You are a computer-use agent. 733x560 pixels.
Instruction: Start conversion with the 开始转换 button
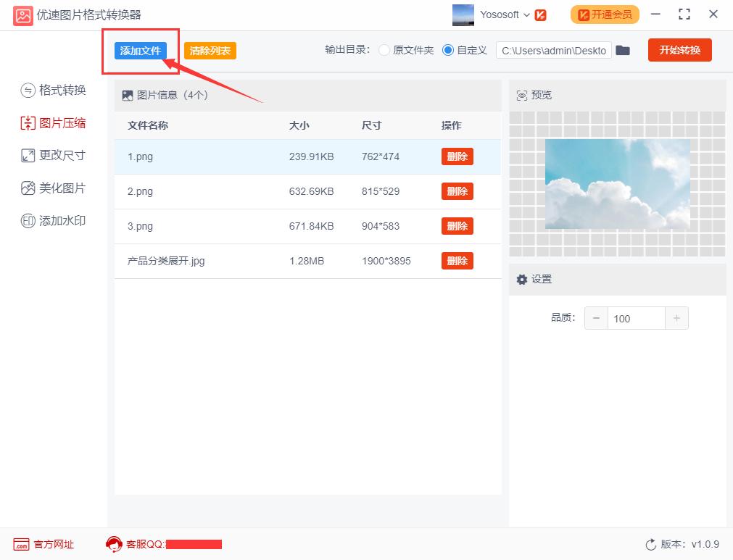tap(679, 51)
